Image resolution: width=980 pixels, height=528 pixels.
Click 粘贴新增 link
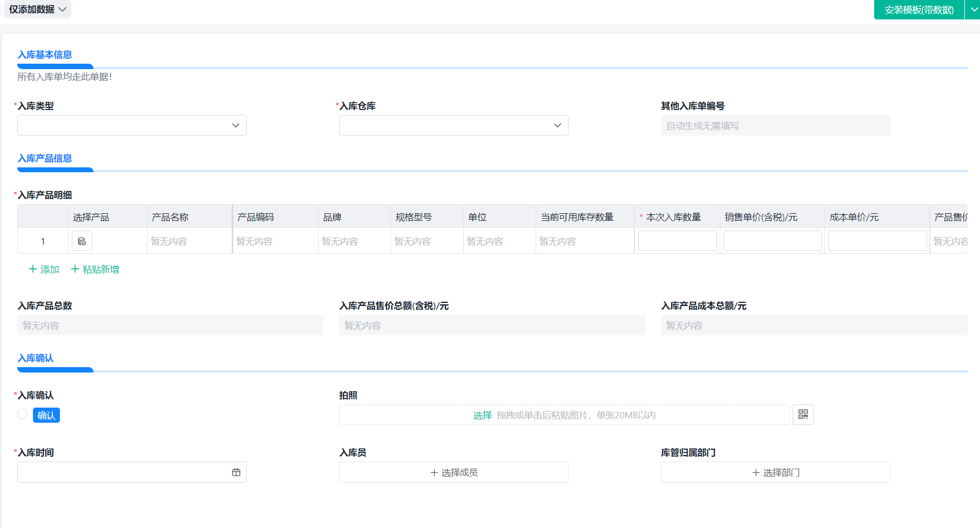pos(95,269)
